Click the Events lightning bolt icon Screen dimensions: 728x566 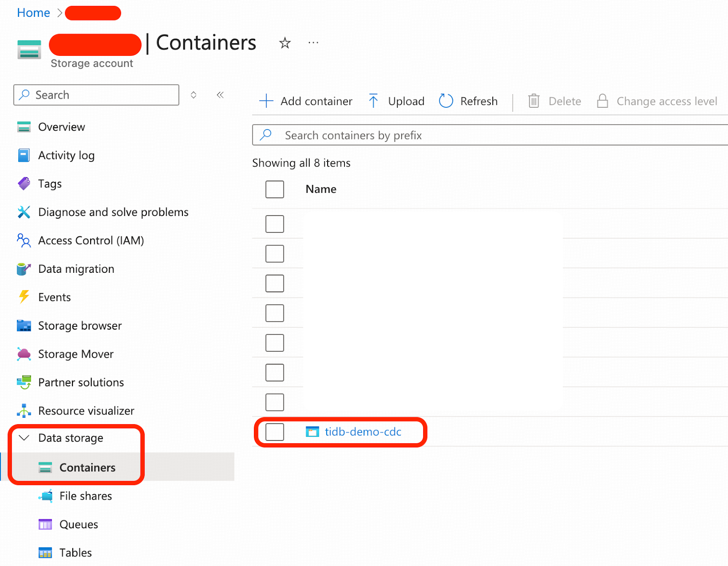24,297
